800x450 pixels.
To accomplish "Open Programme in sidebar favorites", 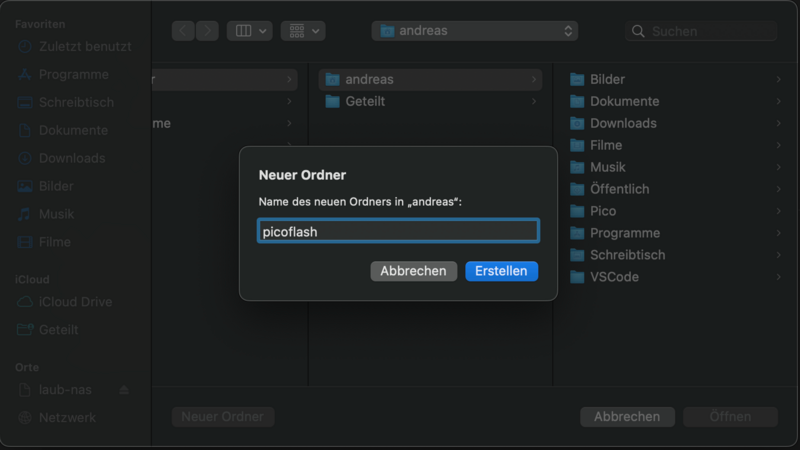I will coord(73,74).
